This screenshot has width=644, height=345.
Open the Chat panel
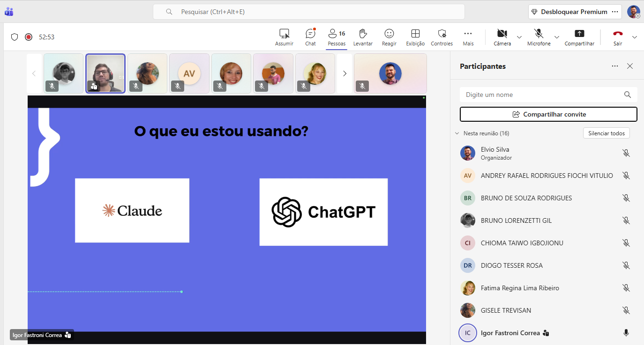coord(310,37)
